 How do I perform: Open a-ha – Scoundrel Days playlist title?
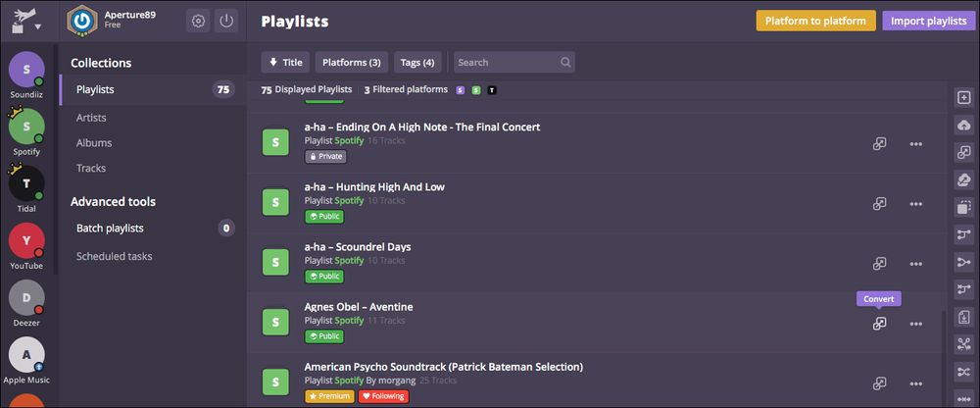(358, 246)
